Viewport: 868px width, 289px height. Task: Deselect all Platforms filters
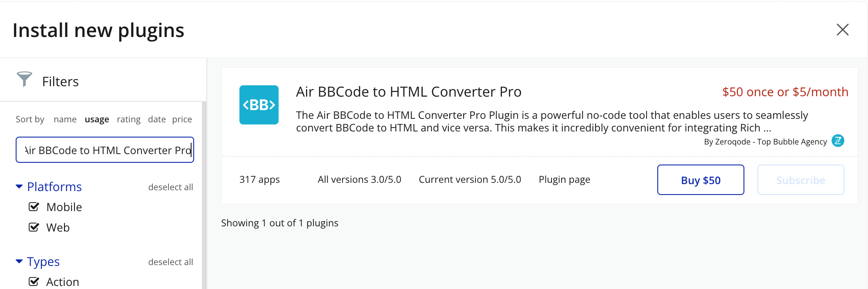170,187
